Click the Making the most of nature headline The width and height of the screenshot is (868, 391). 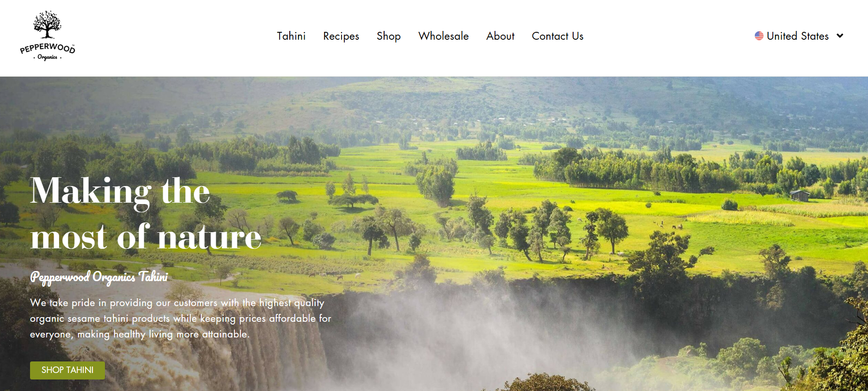point(146,213)
